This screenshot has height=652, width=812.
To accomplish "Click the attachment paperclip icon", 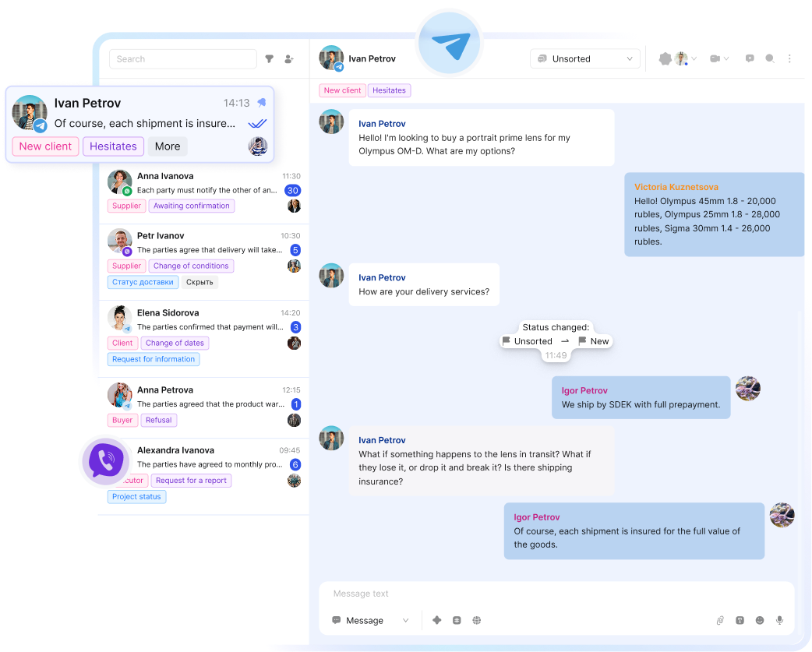I will 720,620.
